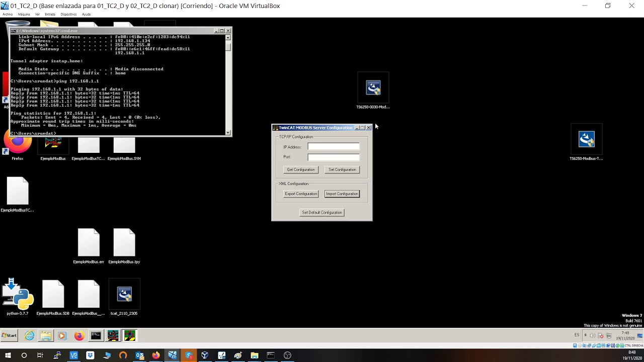This screenshot has width=644, height=362.
Task: Switch to cmd.exe in the guest taskbar
Action: pos(96,335)
